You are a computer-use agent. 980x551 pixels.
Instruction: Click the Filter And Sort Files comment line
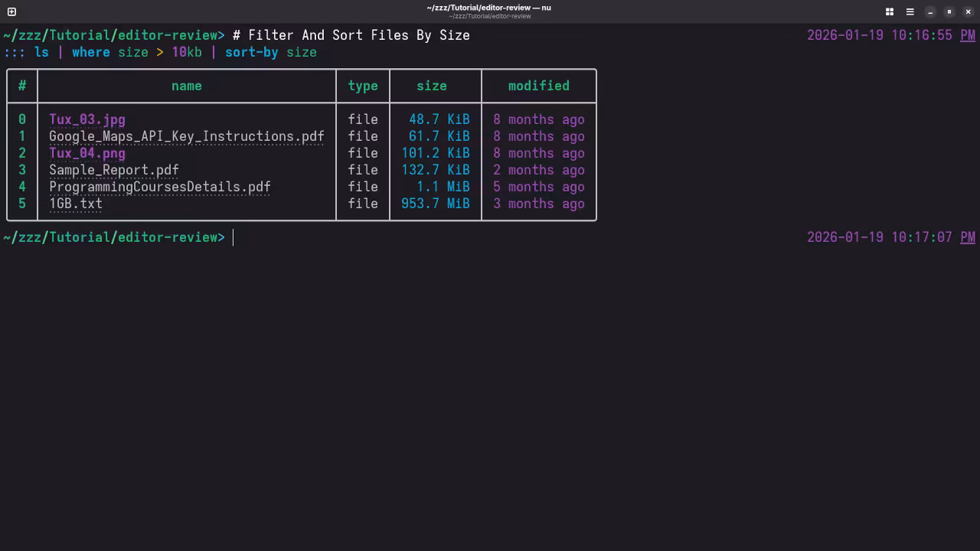click(x=351, y=35)
